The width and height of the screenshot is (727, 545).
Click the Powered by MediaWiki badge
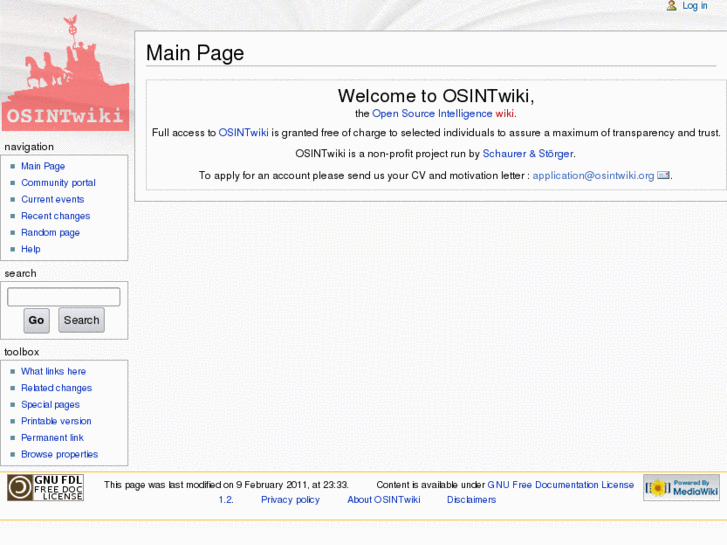click(x=681, y=487)
